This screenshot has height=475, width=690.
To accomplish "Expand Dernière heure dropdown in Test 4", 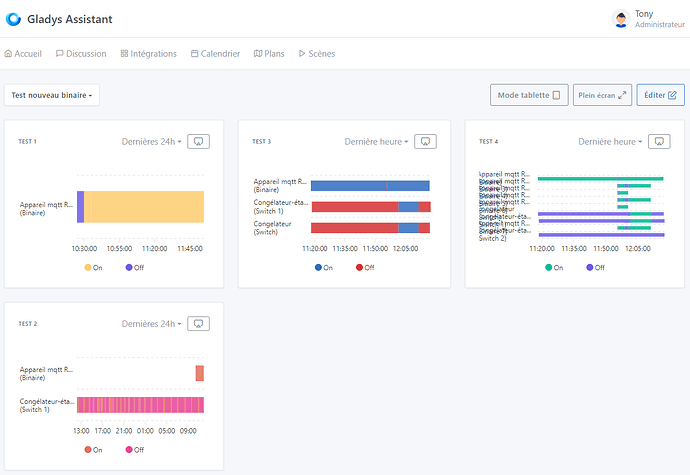I will 610,142.
